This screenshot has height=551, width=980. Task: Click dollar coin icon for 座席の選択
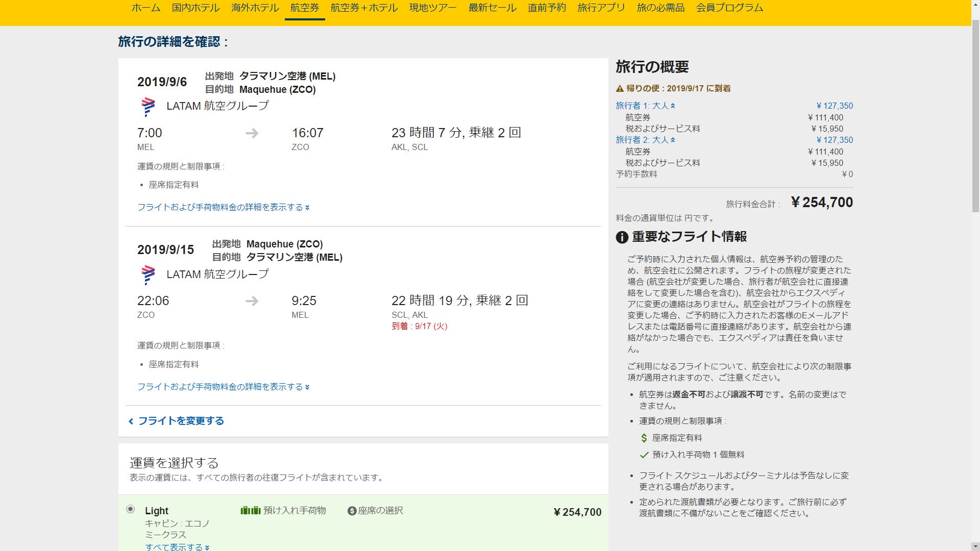pyautogui.click(x=352, y=511)
